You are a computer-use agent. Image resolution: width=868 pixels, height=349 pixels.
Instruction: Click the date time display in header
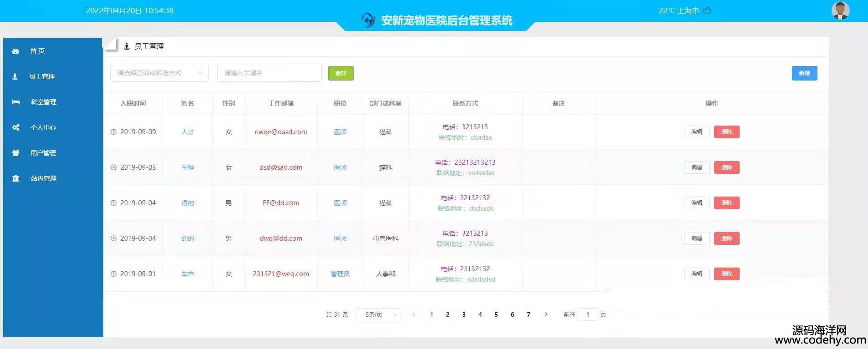click(x=130, y=10)
